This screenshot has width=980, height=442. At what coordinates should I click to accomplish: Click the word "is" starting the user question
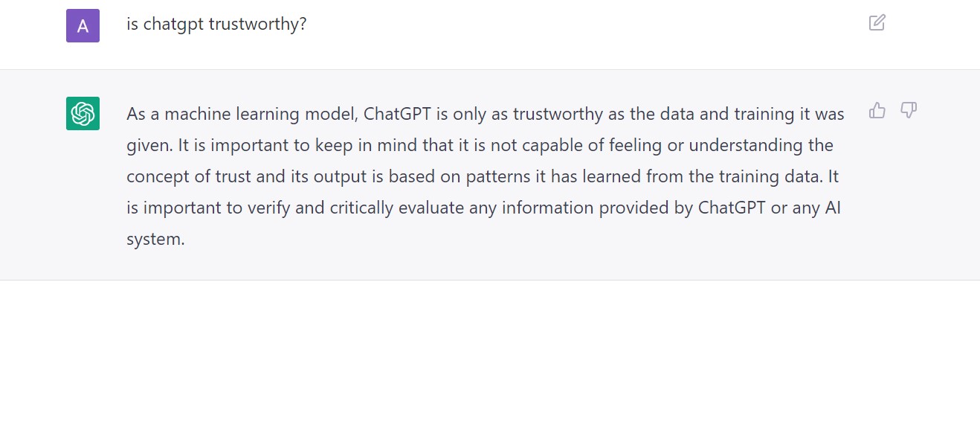[132, 25]
